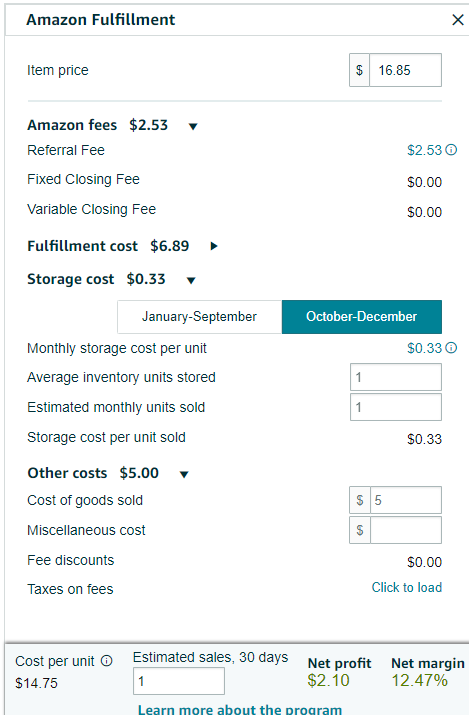Click the Storage cost per unit sold label
This screenshot has width=469, height=715.
106,437
